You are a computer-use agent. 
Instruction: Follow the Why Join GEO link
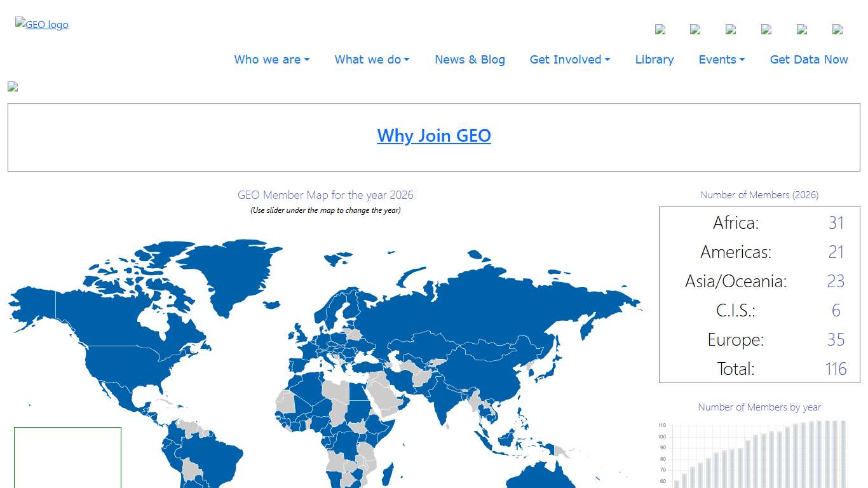click(x=434, y=136)
